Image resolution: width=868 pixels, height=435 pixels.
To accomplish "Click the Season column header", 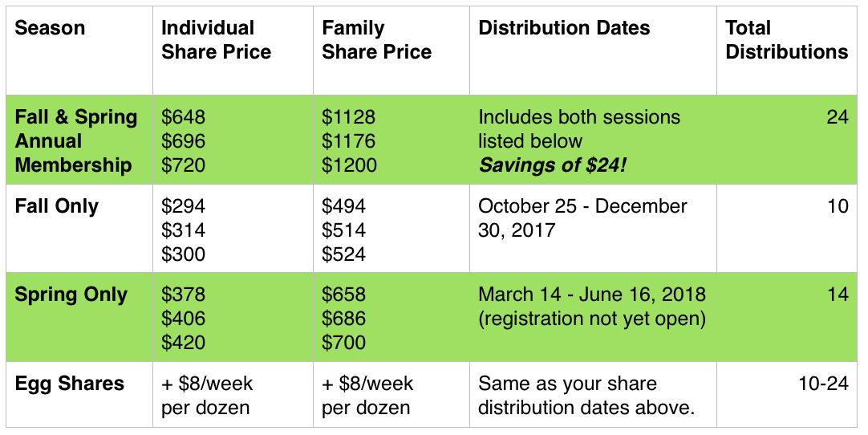I will [x=50, y=28].
